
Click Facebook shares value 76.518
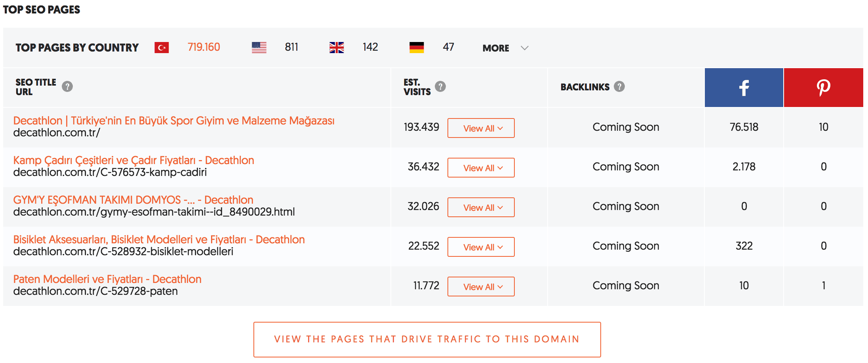click(x=744, y=127)
